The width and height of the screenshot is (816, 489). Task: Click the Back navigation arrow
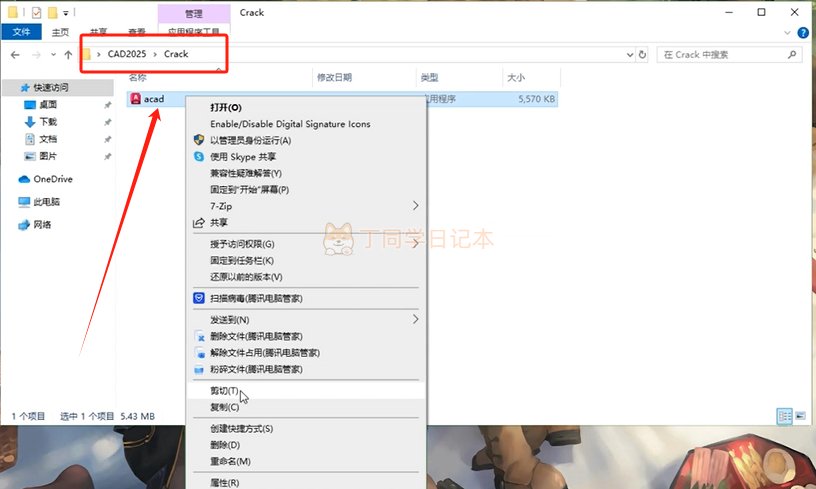15,55
